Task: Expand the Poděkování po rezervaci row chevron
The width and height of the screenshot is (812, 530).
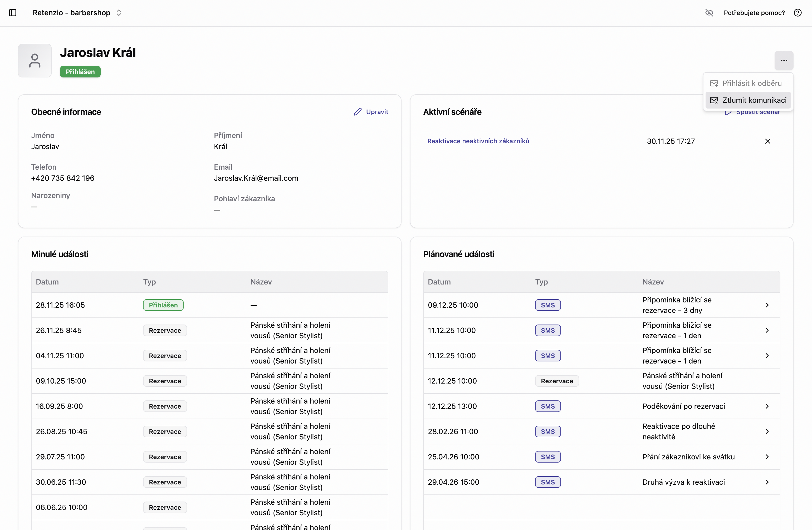Action: 767,406
